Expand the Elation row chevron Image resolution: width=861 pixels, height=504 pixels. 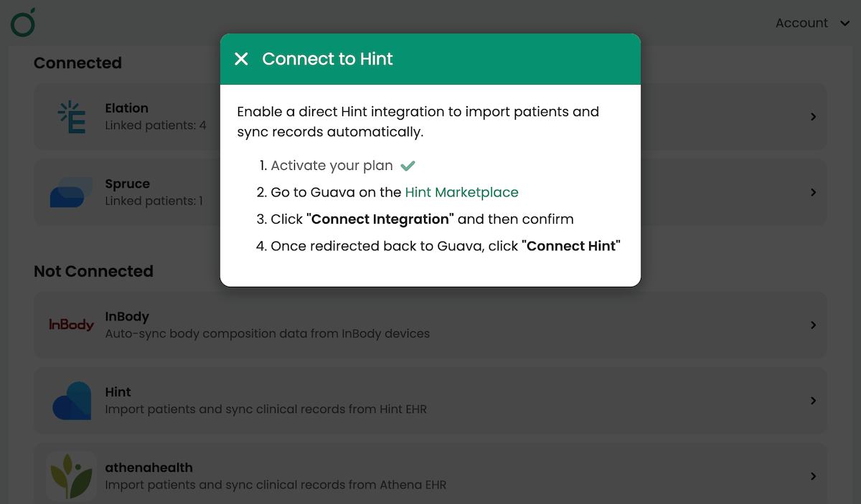(x=813, y=116)
